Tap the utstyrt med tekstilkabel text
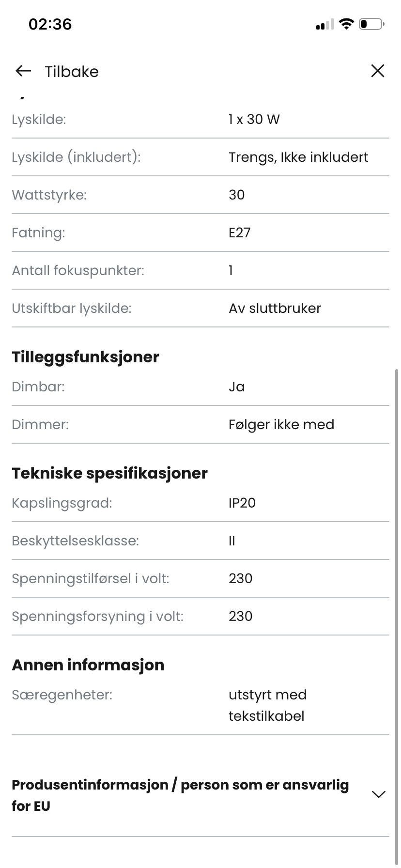Viewport: 401px width, 868px height. point(268,705)
